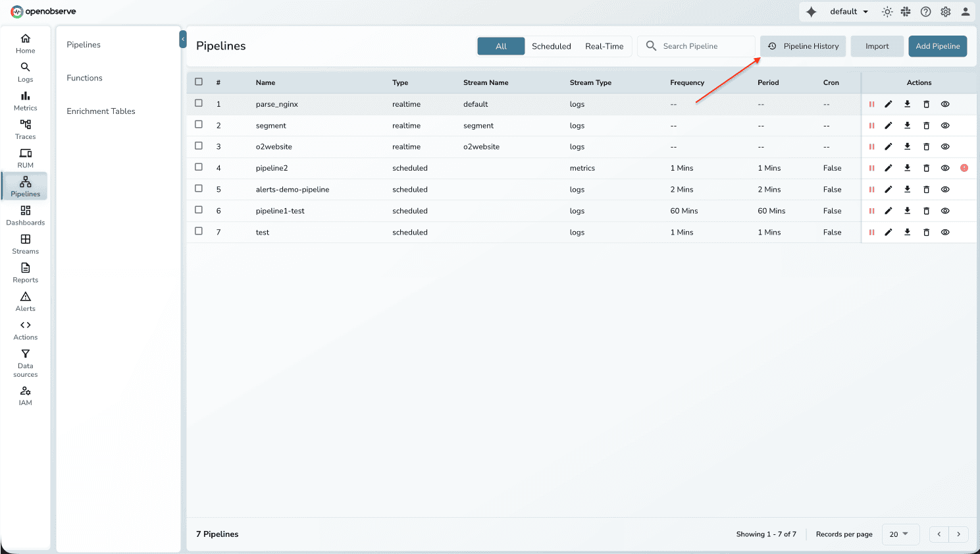Open Enrichment Tables in the side menu
Viewport: 980px width, 554px height.
coord(101,111)
